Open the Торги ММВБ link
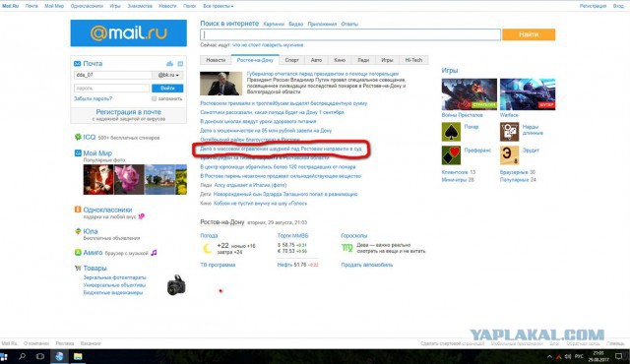 point(293,235)
